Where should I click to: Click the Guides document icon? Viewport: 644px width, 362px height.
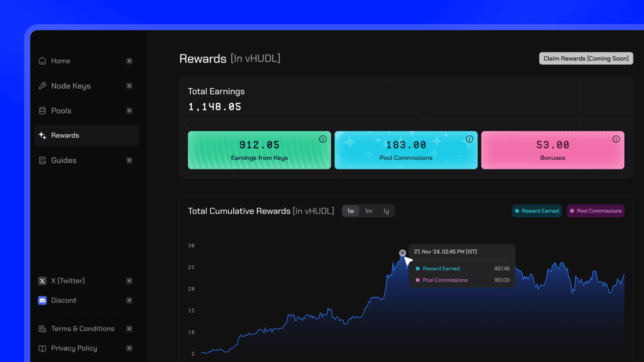[x=42, y=160]
